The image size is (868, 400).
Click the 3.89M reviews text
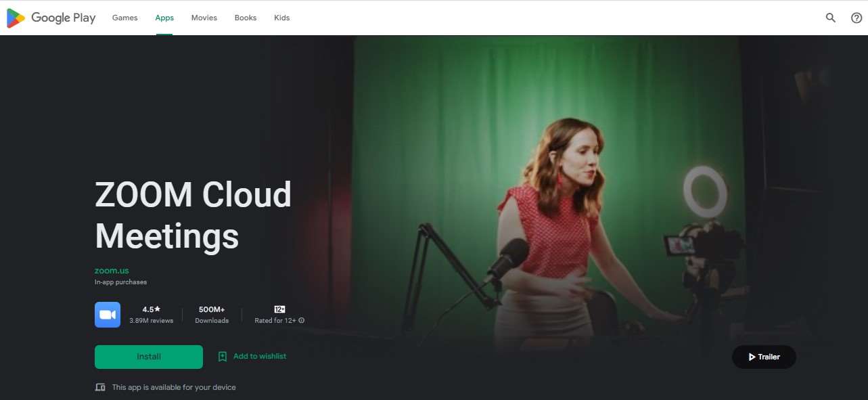(x=152, y=321)
